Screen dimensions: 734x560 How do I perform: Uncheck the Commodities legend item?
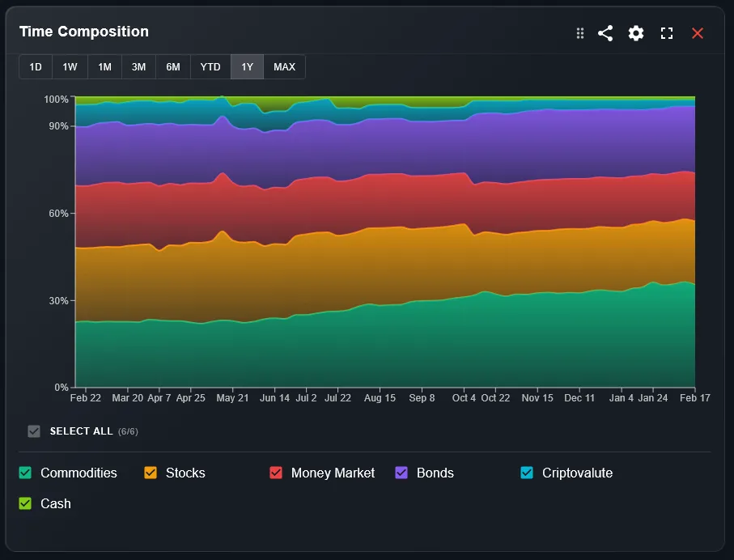point(25,473)
